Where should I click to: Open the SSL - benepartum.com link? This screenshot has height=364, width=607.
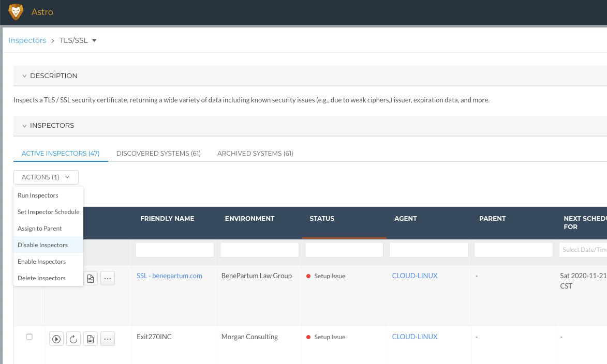point(169,276)
